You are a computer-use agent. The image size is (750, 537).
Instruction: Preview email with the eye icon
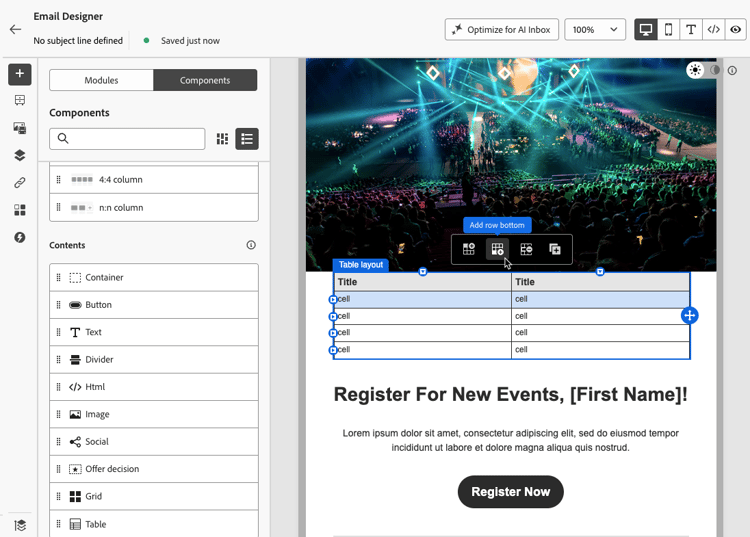coord(736,30)
